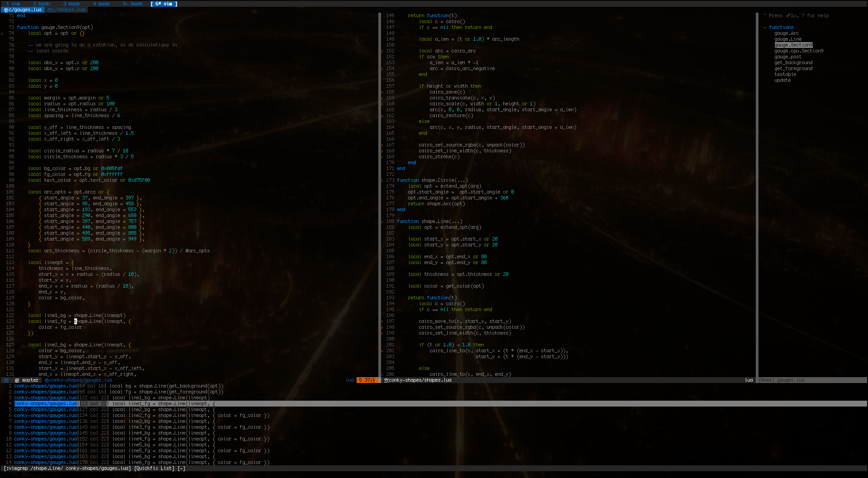Select highlighted gauge.Section9 tag
The height and width of the screenshot is (478, 868).
(x=793, y=45)
